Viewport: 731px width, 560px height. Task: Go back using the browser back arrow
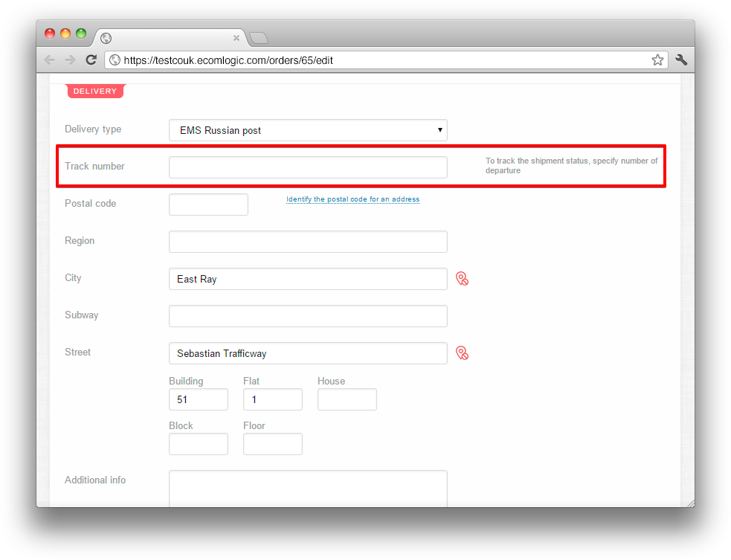click(50, 59)
